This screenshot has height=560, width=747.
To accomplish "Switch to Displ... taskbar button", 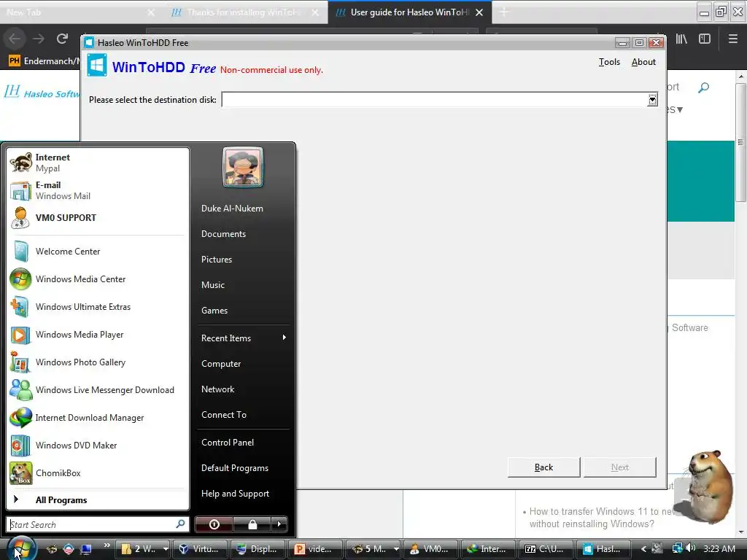I will click(257, 548).
